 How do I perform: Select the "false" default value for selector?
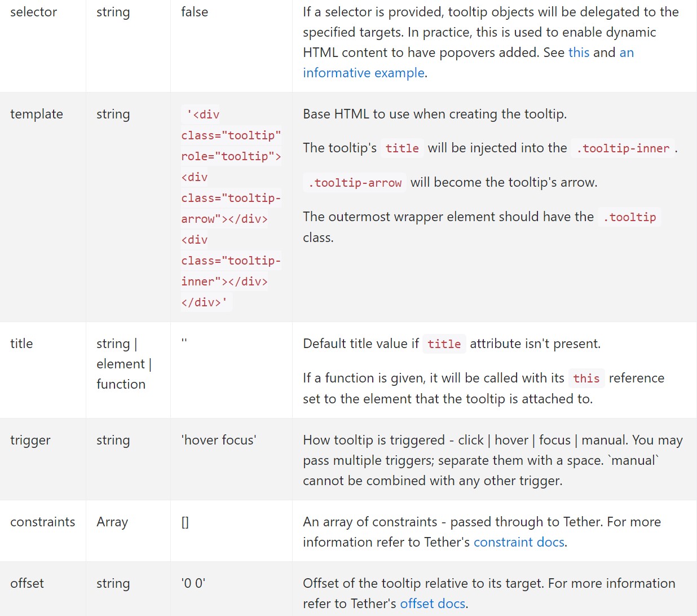(195, 12)
